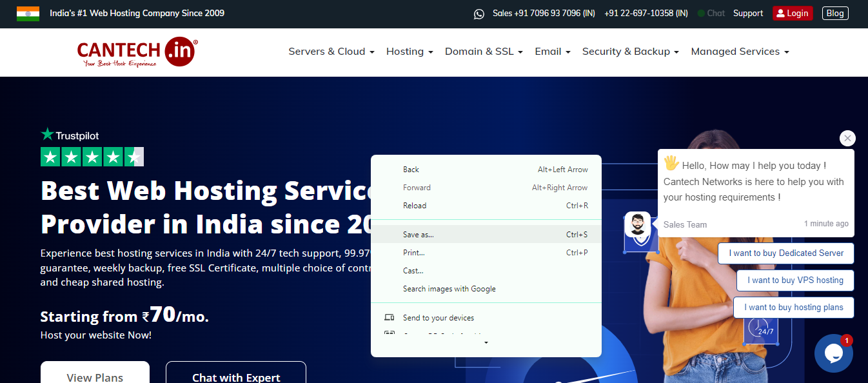Expand the Domain & SSL menu
The height and width of the screenshot is (383, 868).
pyautogui.click(x=484, y=52)
